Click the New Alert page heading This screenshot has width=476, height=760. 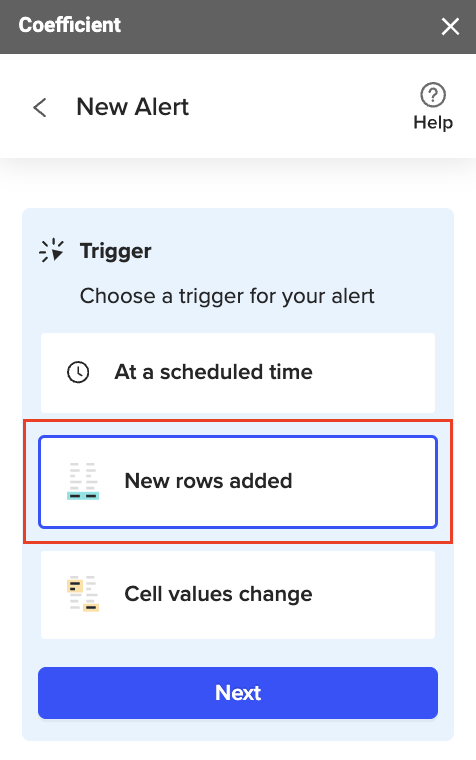click(132, 107)
